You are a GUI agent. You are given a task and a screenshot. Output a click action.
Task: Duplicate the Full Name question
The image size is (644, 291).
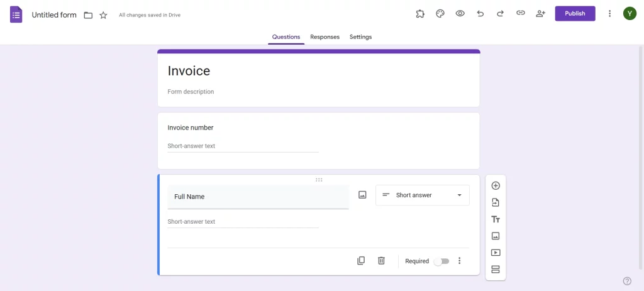(361, 261)
